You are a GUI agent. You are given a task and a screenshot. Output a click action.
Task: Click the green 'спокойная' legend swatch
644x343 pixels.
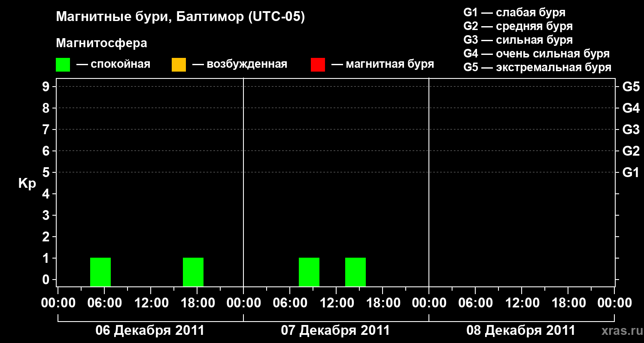tap(63, 65)
